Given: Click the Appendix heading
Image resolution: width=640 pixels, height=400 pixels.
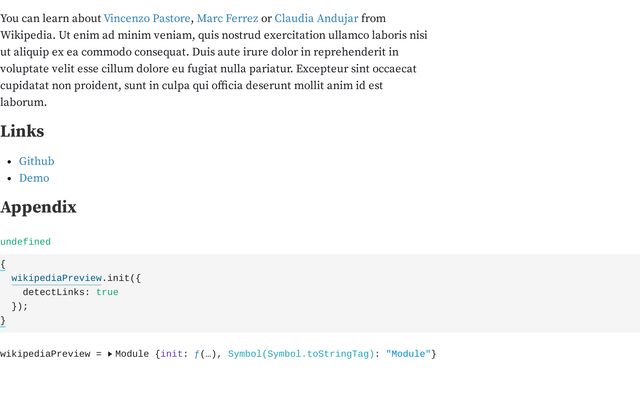Looking at the screenshot, I should (38, 207).
